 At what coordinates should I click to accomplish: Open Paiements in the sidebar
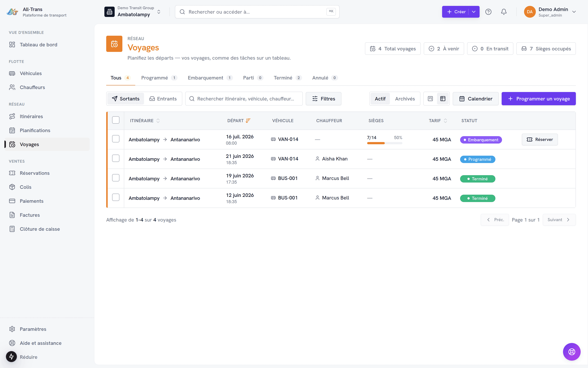(47, 201)
